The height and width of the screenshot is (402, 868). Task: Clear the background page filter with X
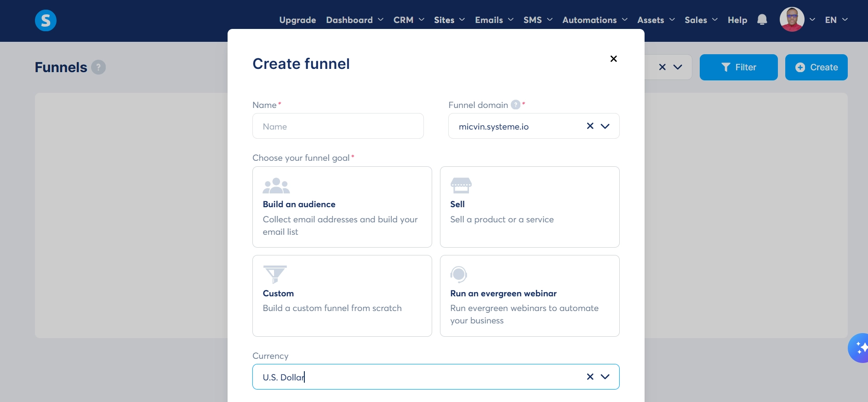(x=662, y=67)
